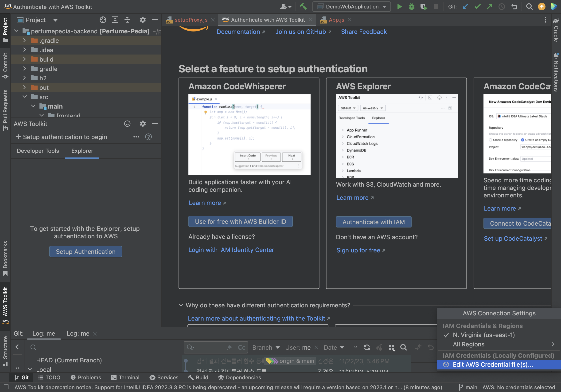Click the Select Opened File target icon
Viewport: 561px width, 392px height.
click(103, 20)
